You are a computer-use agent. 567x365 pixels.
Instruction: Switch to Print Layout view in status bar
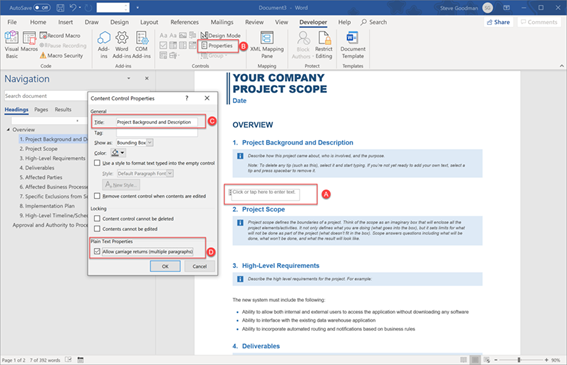point(476,360)
